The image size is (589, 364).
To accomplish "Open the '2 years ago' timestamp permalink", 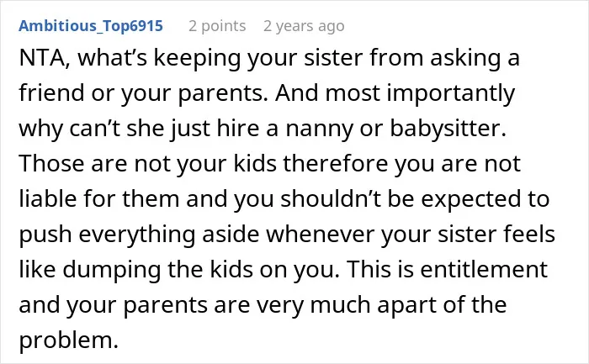I will (x=304, y=26).
